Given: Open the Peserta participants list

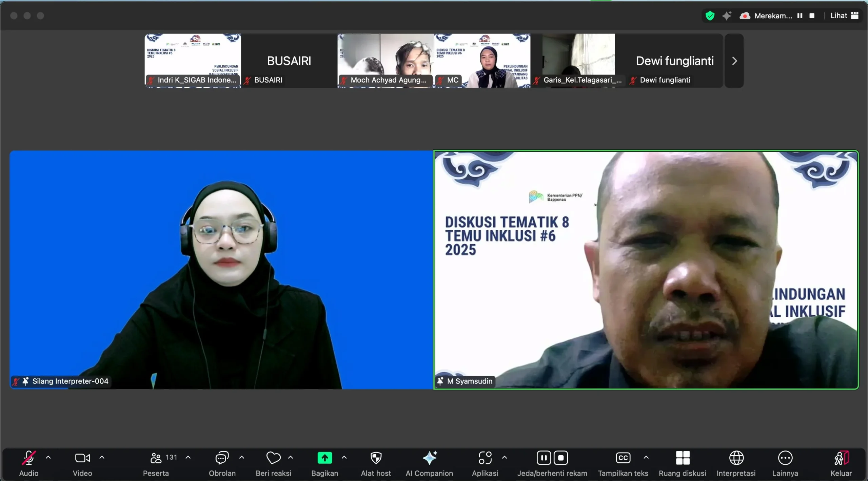Looking at the screenshot, I should click(156, 458).
